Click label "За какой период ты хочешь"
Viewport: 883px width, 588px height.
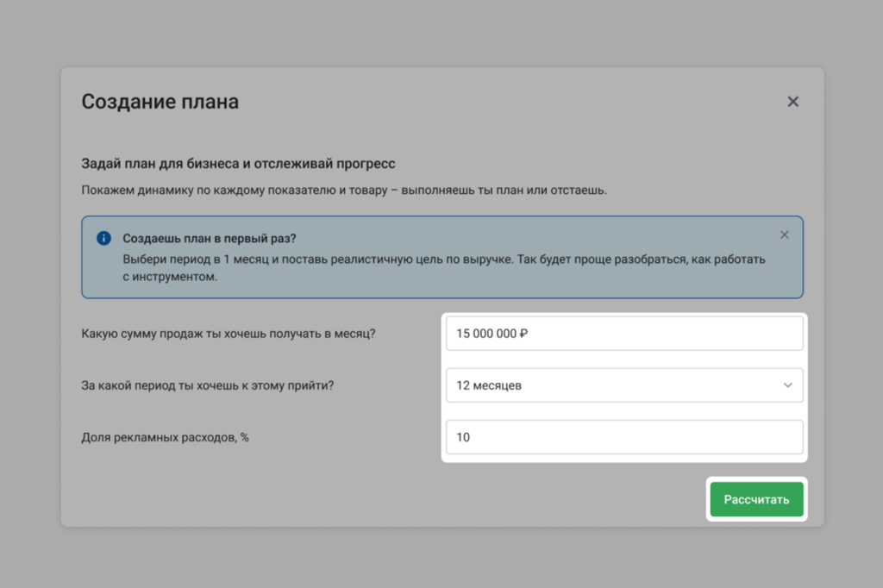pos(207,385)
